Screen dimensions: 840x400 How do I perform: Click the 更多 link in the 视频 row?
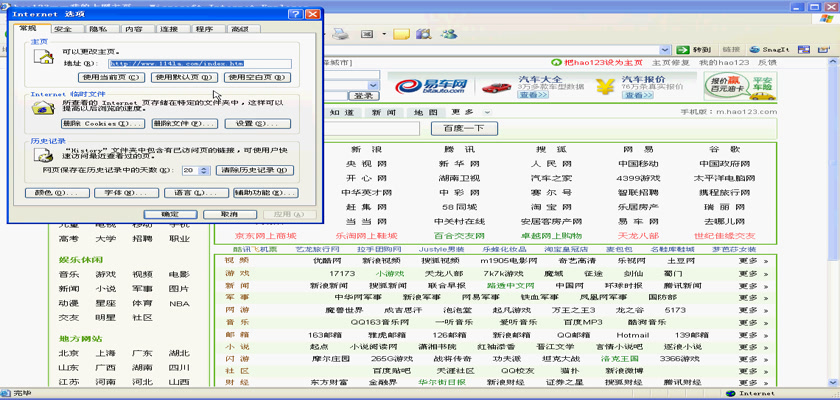coord(753,261)
